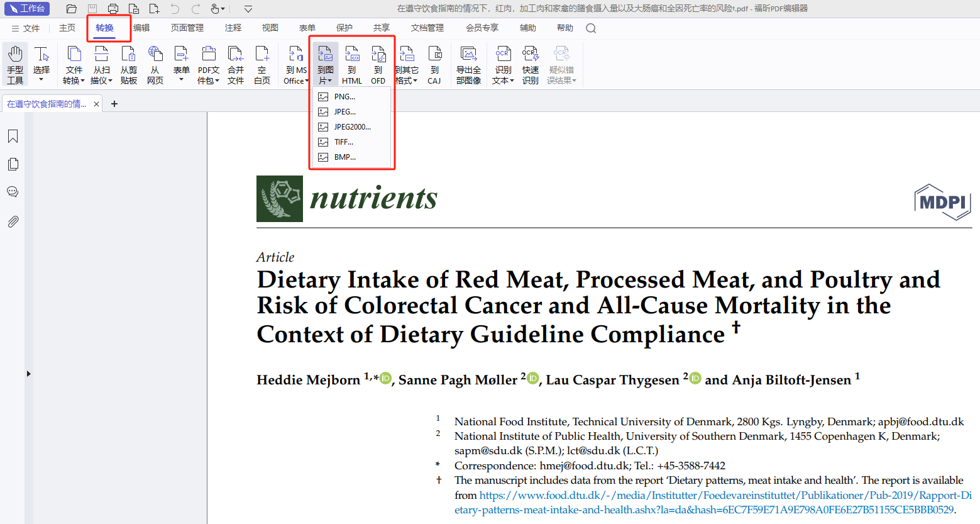Click the To Image (到图片) button
The width and height of the screenshot is (980, 524).
(x=326, y=64)
